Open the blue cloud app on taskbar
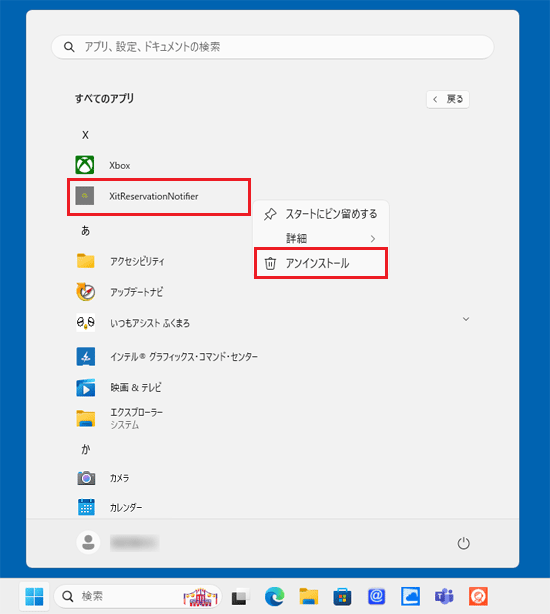 coord(410,596)
